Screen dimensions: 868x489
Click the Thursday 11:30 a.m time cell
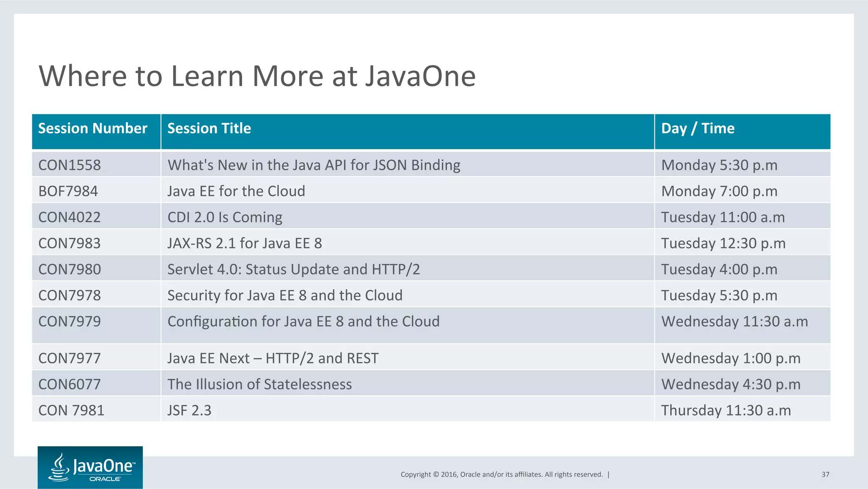pyautogui.click(x=726, y=411)
